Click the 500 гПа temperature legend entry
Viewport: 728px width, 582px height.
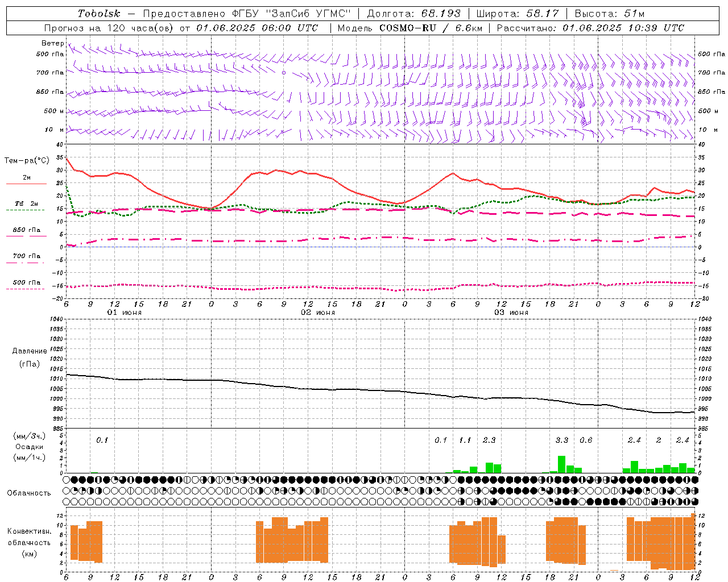[x=27, y=282]
